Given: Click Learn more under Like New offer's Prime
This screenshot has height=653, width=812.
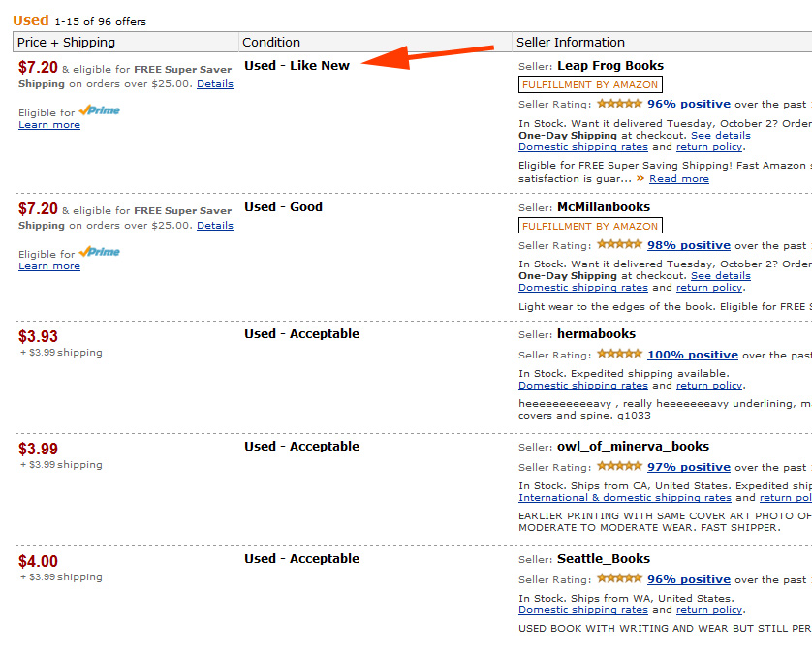Looking at the screenshot, I should click(x=49, y=125).
